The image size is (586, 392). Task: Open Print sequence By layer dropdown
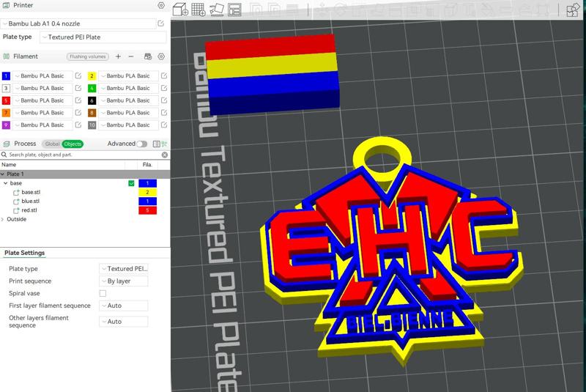click(x=124, y=281)
